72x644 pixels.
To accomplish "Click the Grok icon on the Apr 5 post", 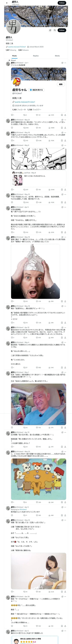I will coord(62,207).
